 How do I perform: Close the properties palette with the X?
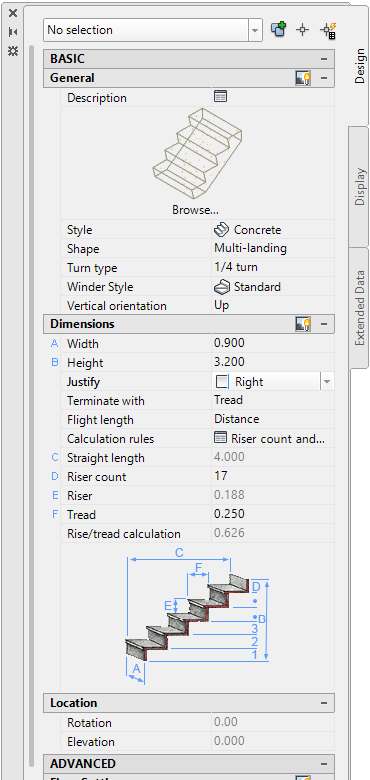pos(13,13)
